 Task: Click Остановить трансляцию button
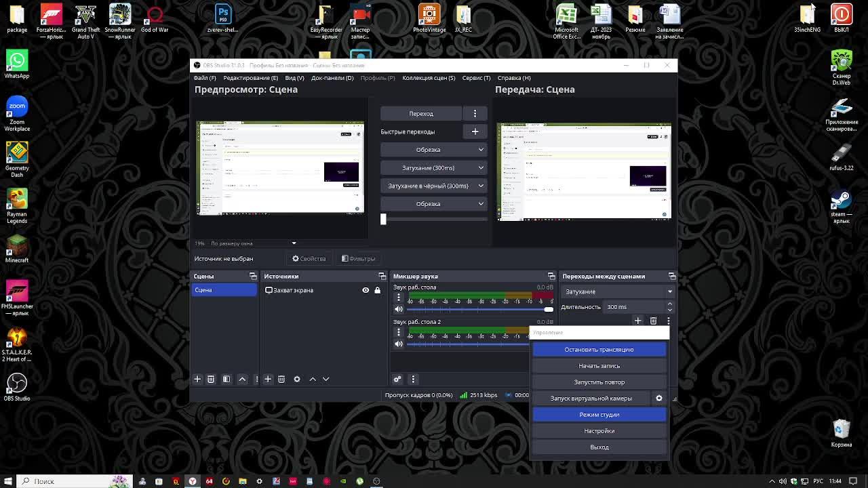[599, 349]
